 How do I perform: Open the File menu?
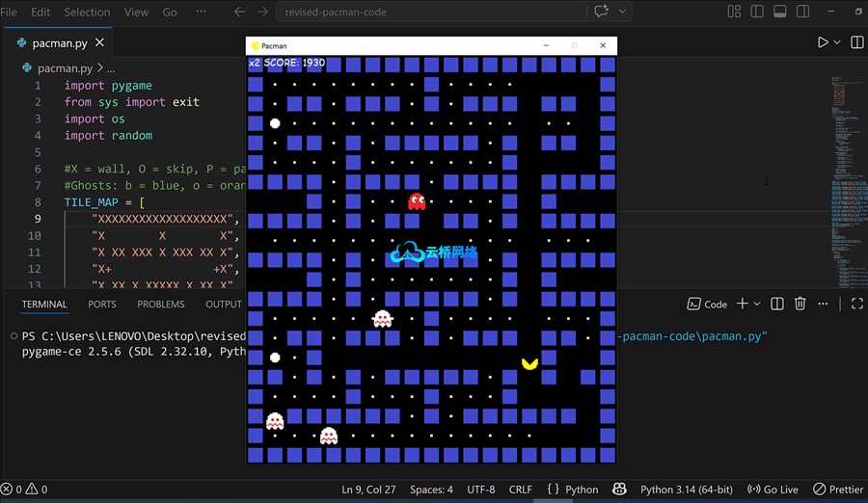point(9,12)
